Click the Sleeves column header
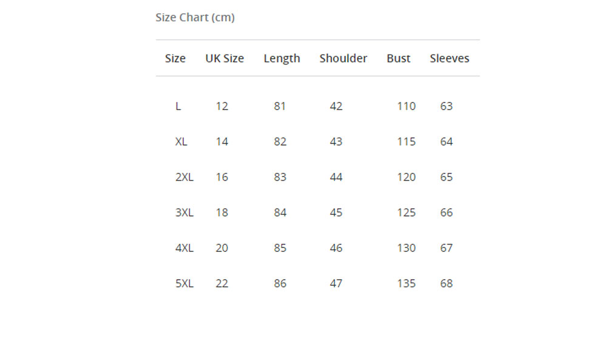This screenshot has width=607, height=364. 449,58
